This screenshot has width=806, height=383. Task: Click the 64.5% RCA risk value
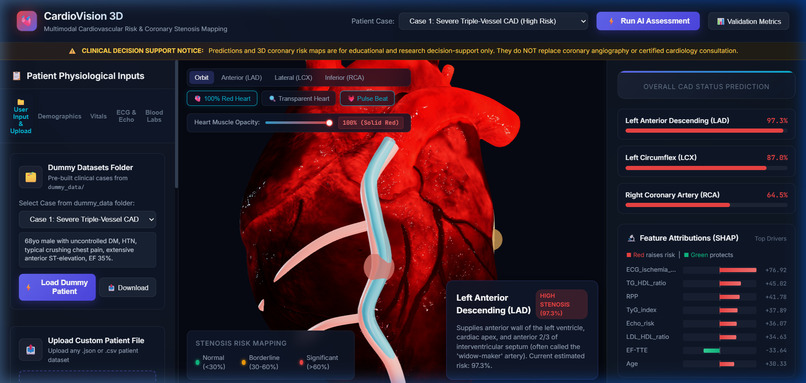777,195
